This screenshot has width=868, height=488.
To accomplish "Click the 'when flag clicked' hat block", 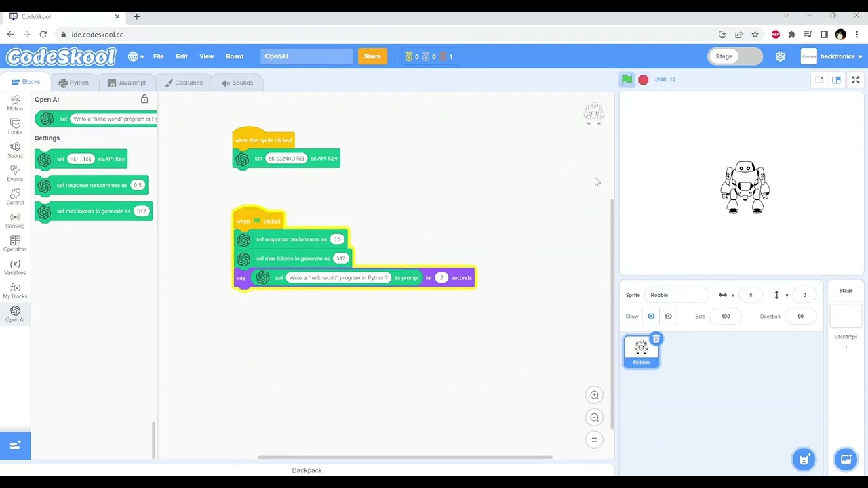I will [258, 220].
